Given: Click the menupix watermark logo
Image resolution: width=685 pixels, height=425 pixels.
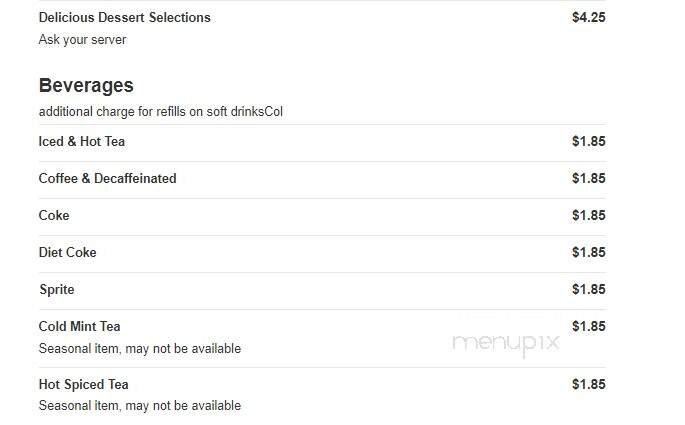Looking at the screenshot, I should tap(505, 342).
